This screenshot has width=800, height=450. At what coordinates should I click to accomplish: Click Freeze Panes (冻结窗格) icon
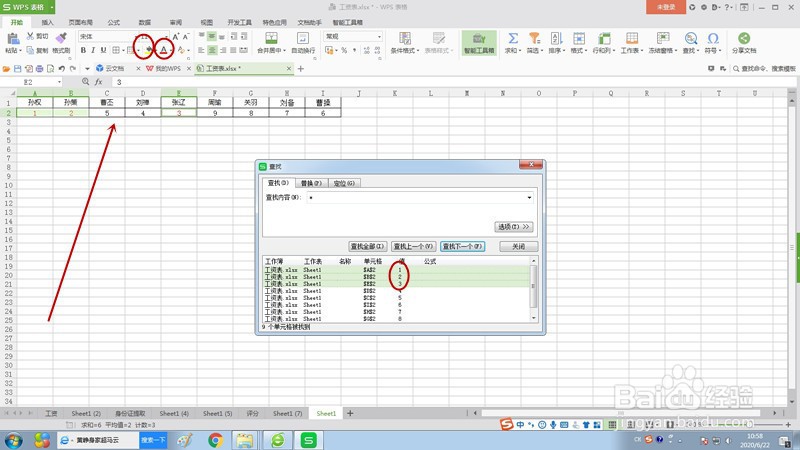[663, 38]
